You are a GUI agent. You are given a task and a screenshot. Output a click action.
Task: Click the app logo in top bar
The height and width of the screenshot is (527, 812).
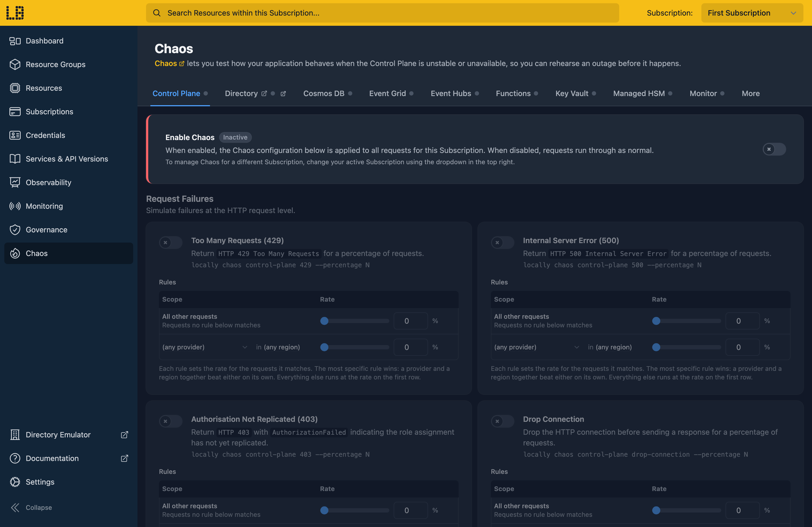click(x=15, y=13)
